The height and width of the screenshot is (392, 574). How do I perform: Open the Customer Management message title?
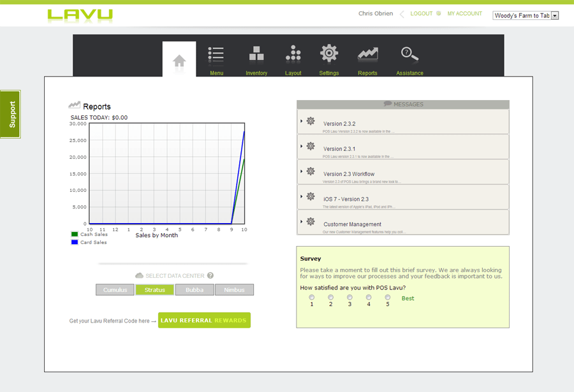pyautogui.click(x=352, y=224)
